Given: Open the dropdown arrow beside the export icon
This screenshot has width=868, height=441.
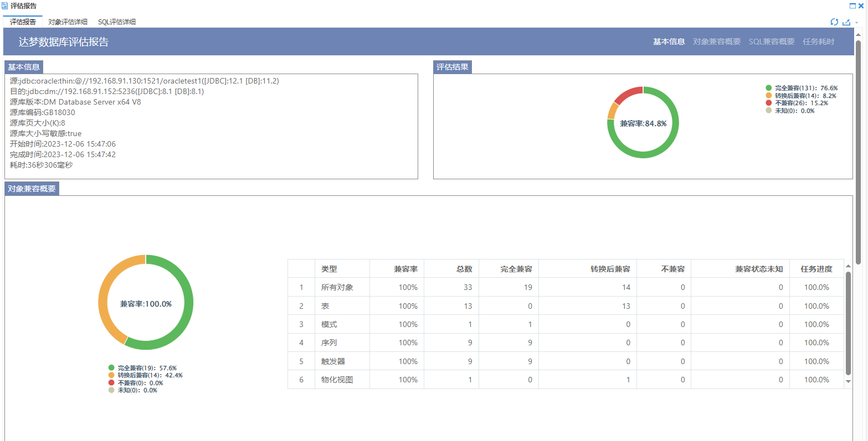Looking at the screenshot, I should pos(856,23).
